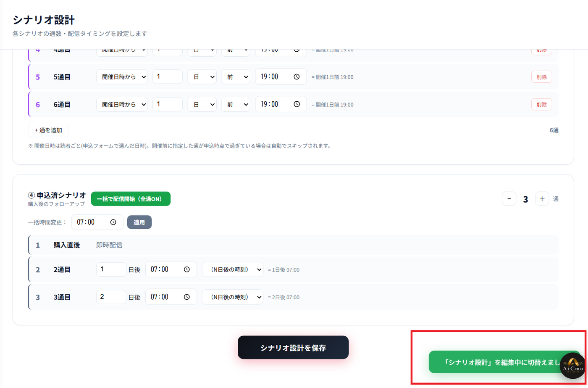
Task: Click days field showing 1 in 2通目 row
Action: point(111,269)
